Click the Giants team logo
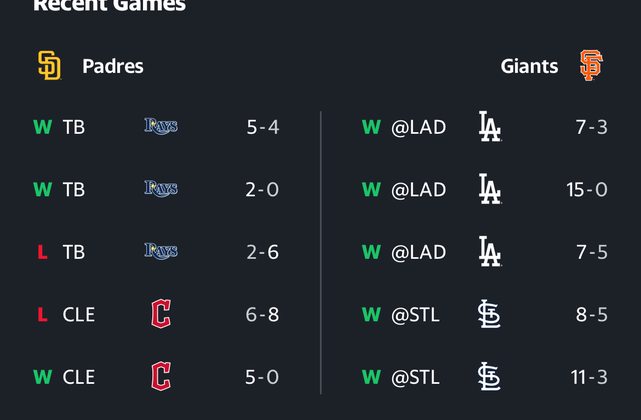 [x=592, y=66]
